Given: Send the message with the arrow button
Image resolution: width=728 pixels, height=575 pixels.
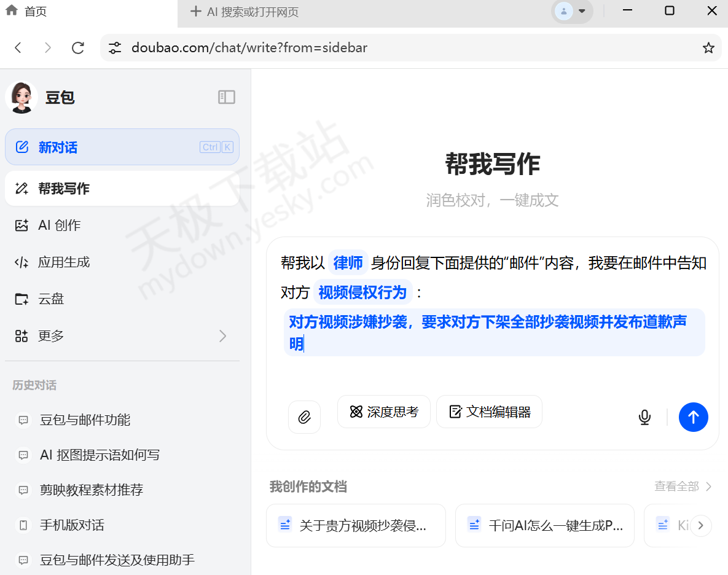Looking at the screenshot, I should [693, 417].
